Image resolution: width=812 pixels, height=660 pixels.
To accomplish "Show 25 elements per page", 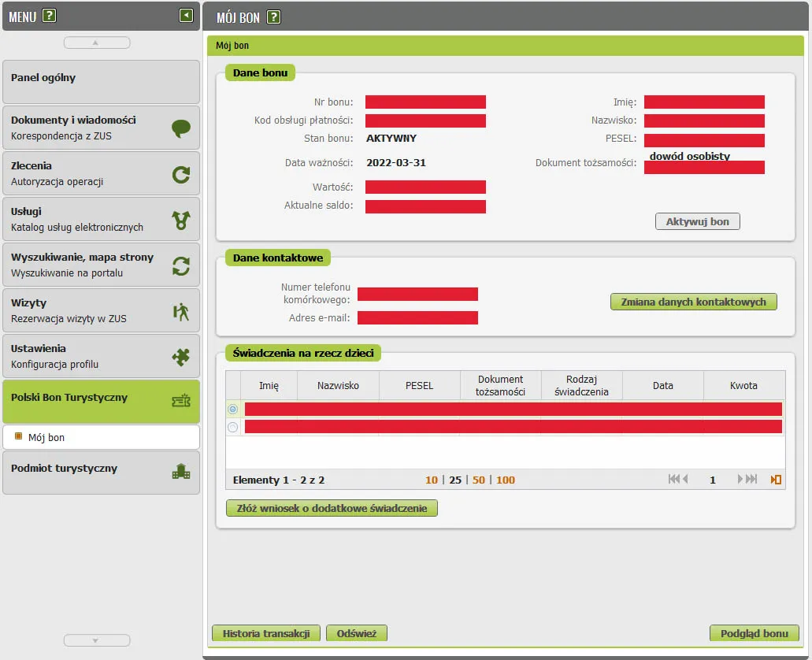I will coord(455,480).
